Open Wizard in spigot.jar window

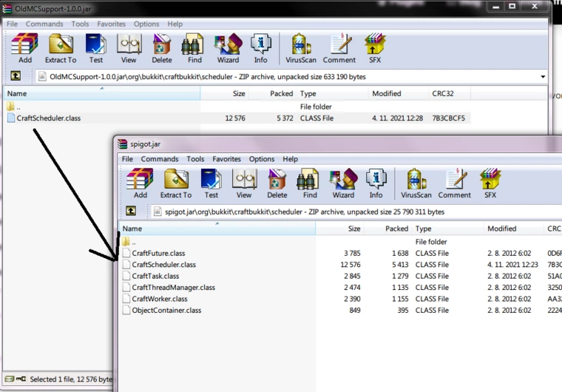click(x=343, y=183)
